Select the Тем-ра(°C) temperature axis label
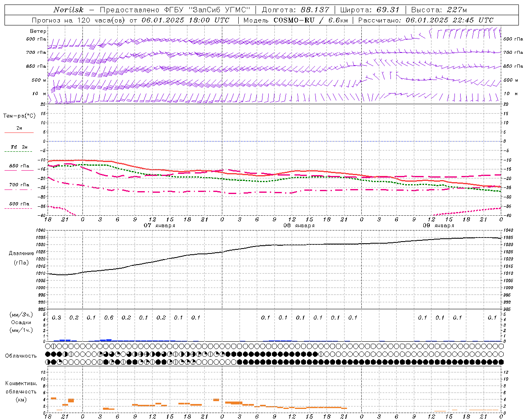 [19, 116]
